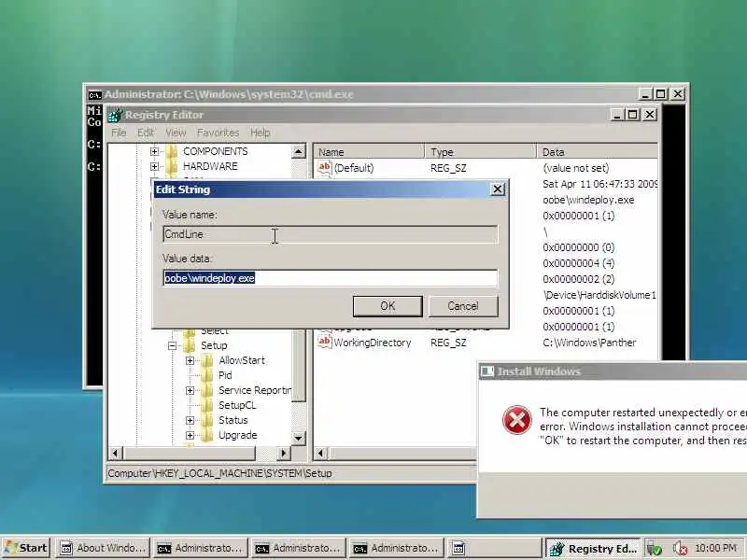Click the (Default) string value icon

point(324,167)
